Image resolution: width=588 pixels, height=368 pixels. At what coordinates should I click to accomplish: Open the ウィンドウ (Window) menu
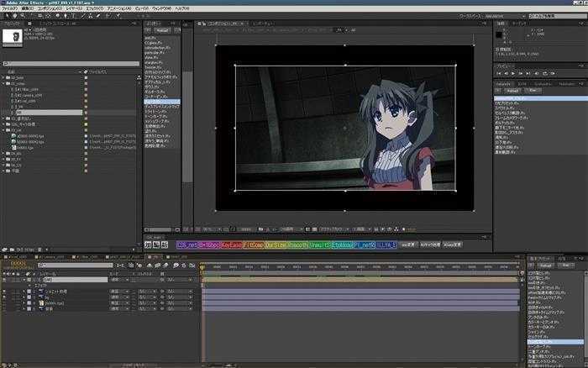point(161,8)
